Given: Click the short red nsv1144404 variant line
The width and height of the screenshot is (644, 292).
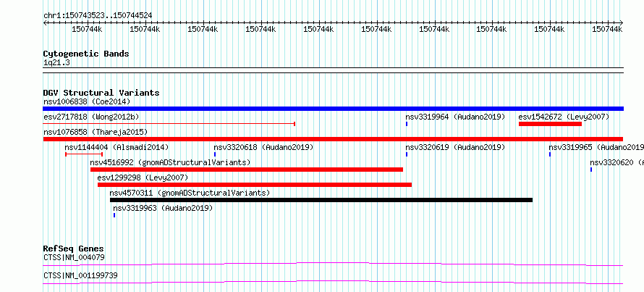Looking at the screenshot, I should coord(84,154).
